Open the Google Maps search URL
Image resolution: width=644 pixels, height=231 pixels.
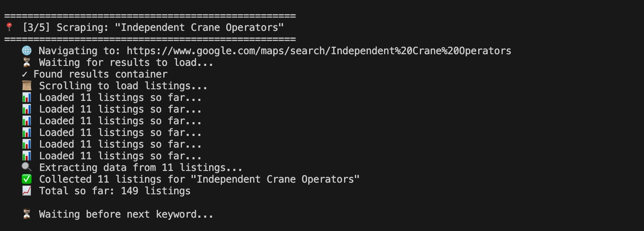point(319,51)
